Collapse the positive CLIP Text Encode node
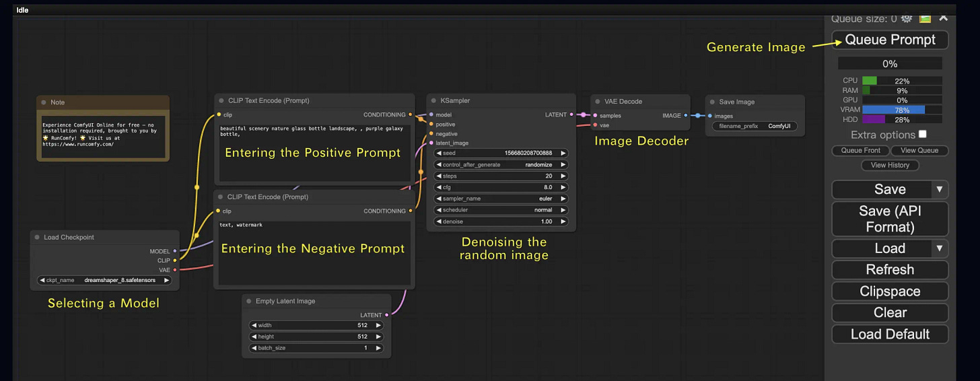Viewport: 980px width, 381px height. click(x=220, y=101)
